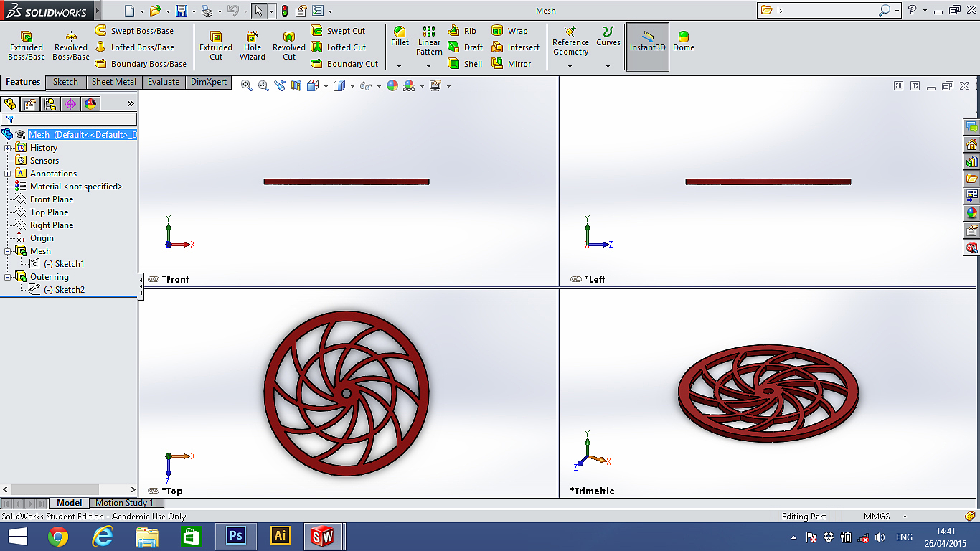Screen dimensions: 980x551
Task: Toggle the Front view link icon
Action: [x=154, y=279]
